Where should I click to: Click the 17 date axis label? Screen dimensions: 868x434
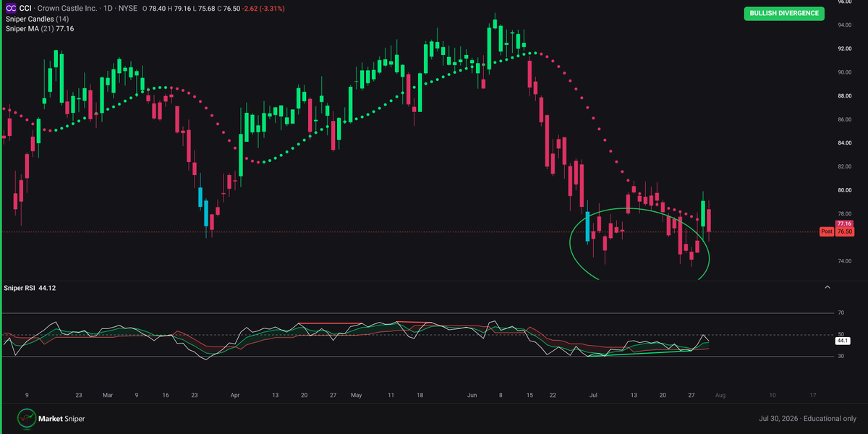[813, 396]
